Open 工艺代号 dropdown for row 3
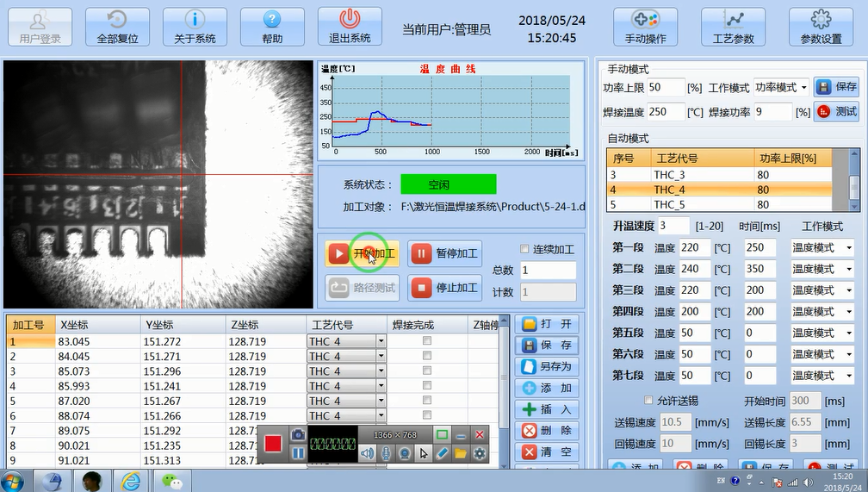Screen dimensions: 868x492 pos(381,371)
